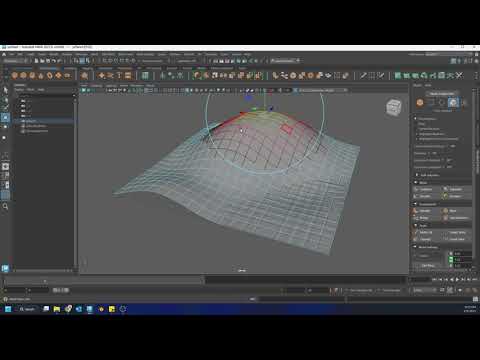The height and width of the screenshot is (360, 480).
Task: Click the Redo icon in status line
Action: [59, 61]
